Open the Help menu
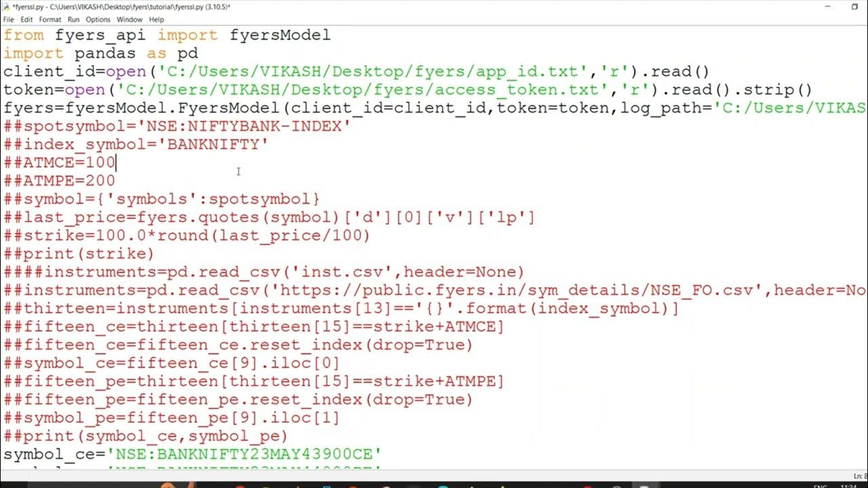Image resolution: width=868 pixels, height=488 pixels. 157,20
